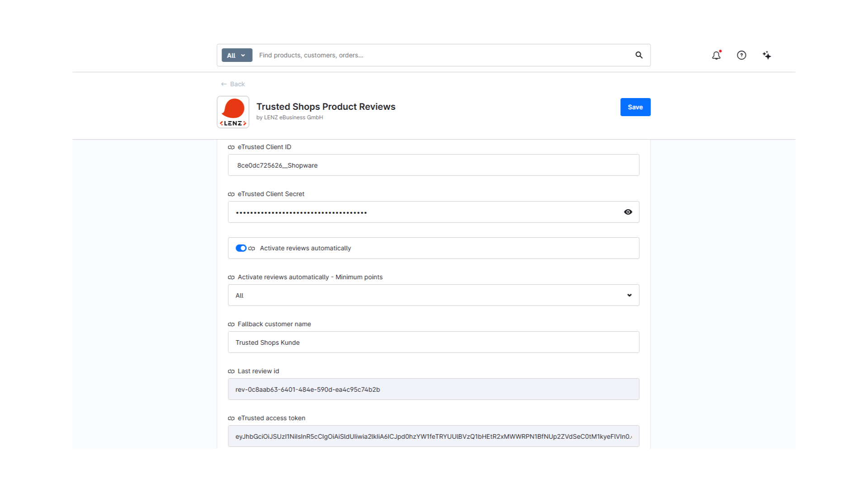Open the Minimum points dropdown
Viewport: 868px width, 488px height.
click(x=434, y=295)
